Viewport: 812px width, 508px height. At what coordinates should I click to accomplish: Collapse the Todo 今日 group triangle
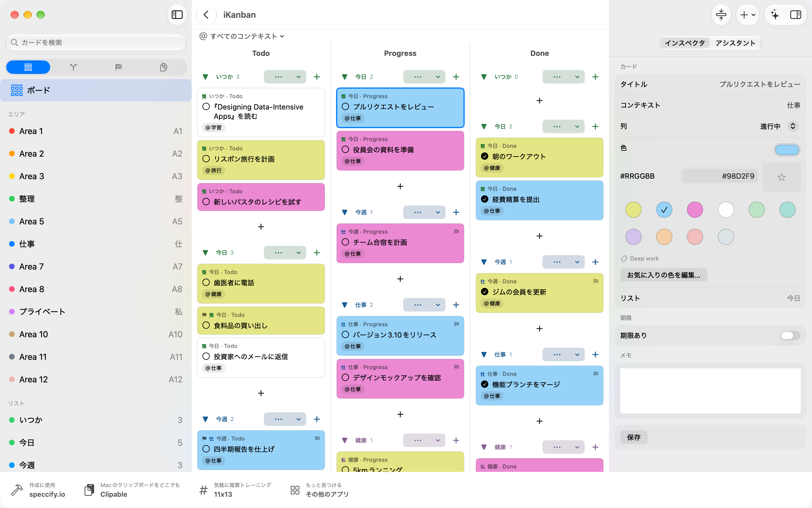coord(205,253)
